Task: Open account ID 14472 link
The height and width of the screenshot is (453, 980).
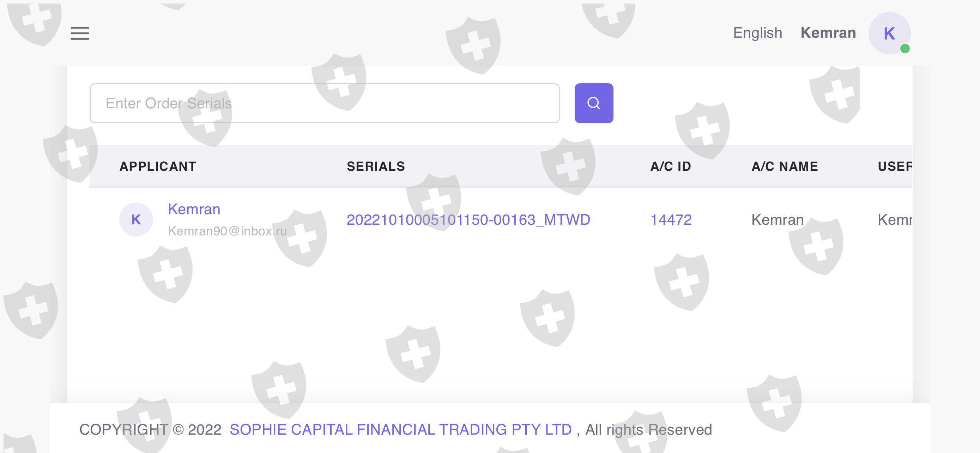Action: (671, 219)
